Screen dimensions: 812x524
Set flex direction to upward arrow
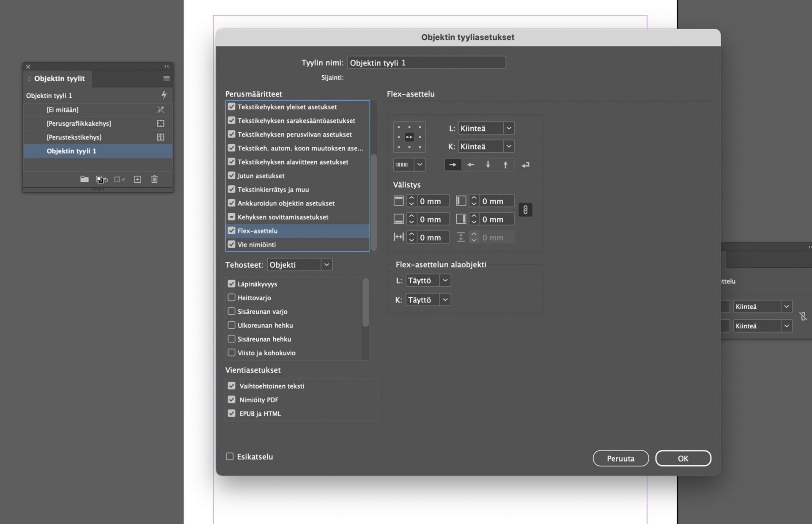coord(505,165)
